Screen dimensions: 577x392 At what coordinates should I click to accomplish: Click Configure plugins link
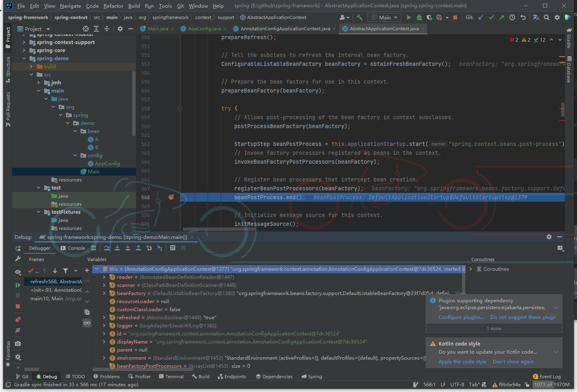(x=461, y=317)
